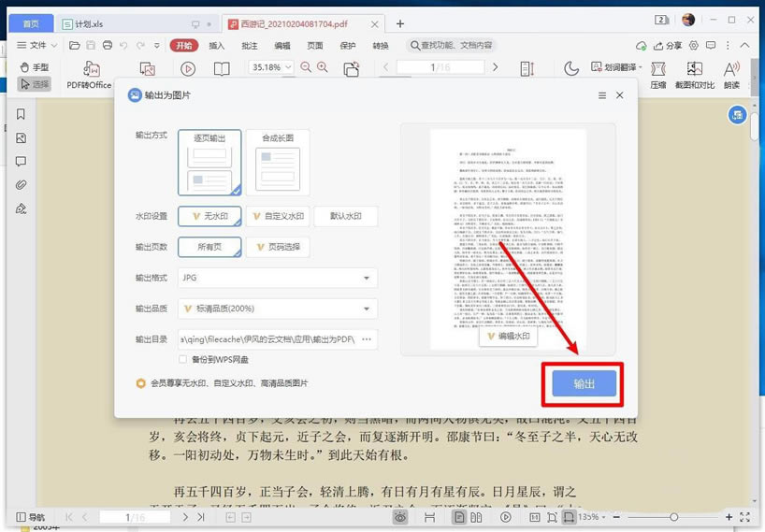Click the open folder icon in toolbar

click(75, 46)
